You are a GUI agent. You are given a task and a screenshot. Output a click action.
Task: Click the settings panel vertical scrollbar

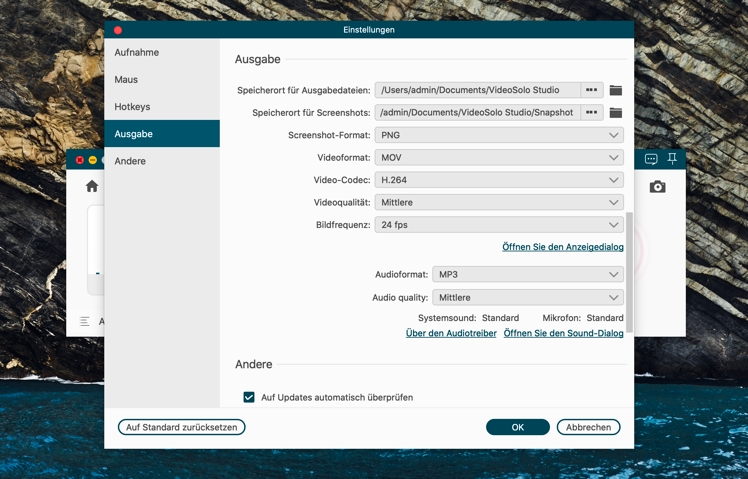pos(629,260)
